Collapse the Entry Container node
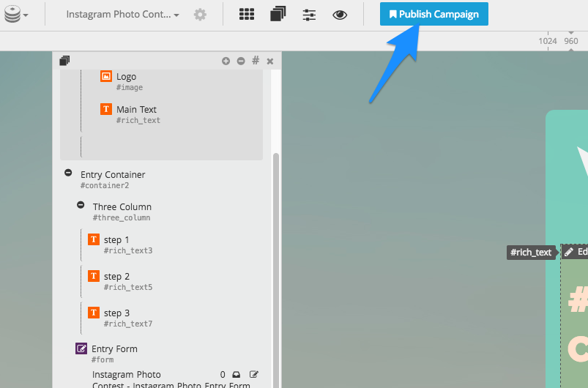 coord(68,174)
